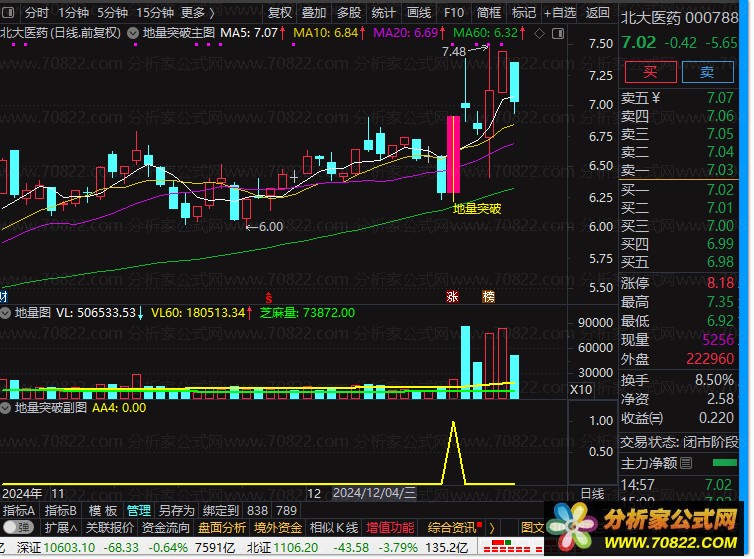Click the 叠加 overlay button

coord(314,12)
